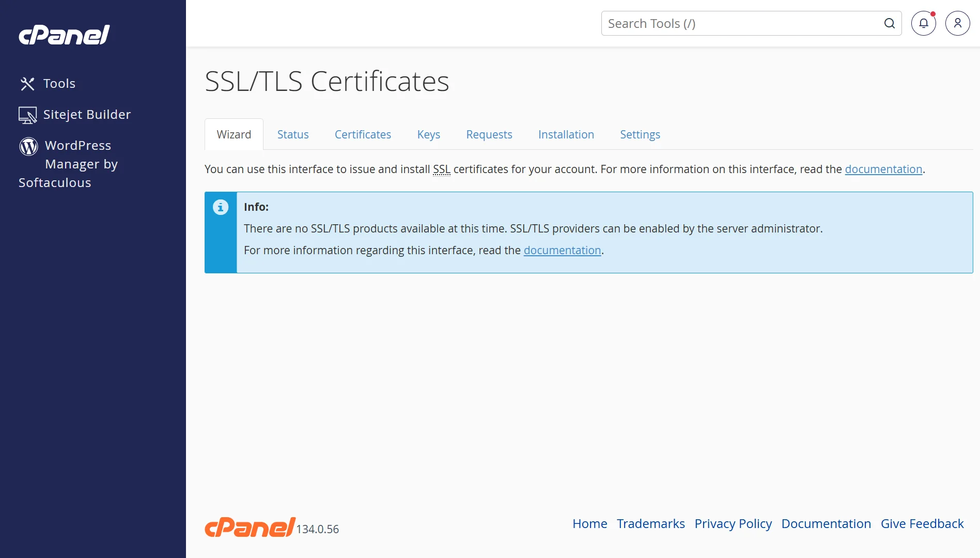Click Give Feedback in the footer
The width and height of the screenshot is (980, 558).
click(922, 523)
